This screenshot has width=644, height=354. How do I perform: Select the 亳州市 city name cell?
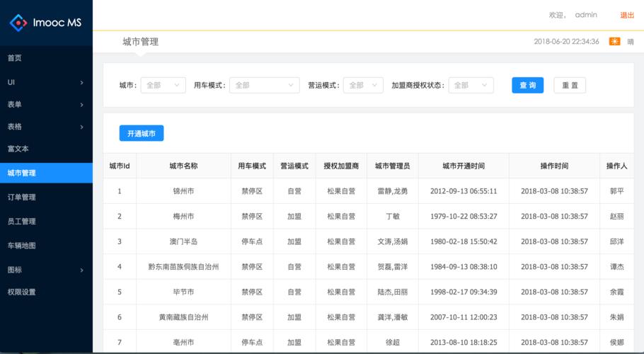click(x=183, y=342)
